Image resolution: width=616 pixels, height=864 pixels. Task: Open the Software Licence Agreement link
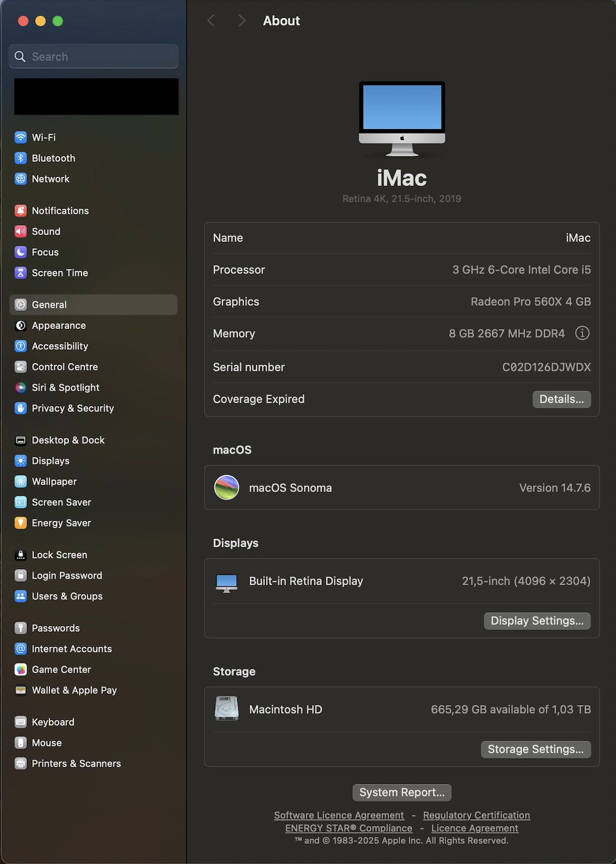(x=339, y=815)
